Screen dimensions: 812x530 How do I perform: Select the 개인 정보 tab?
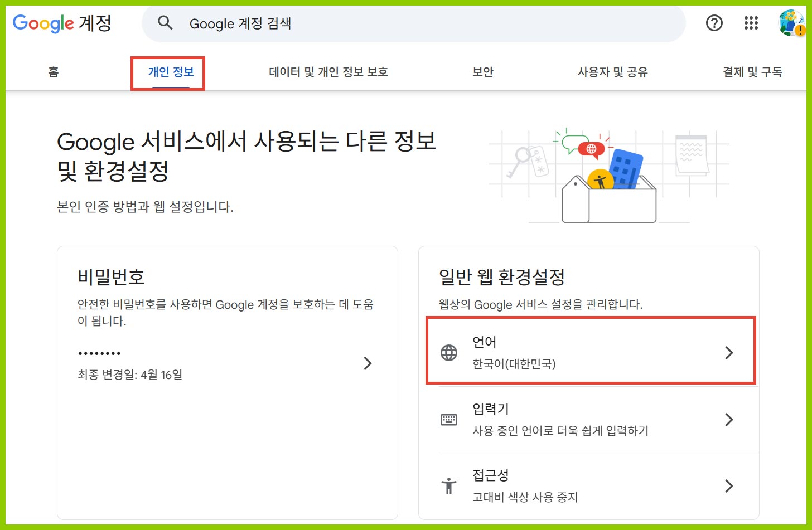click(171, 72)
